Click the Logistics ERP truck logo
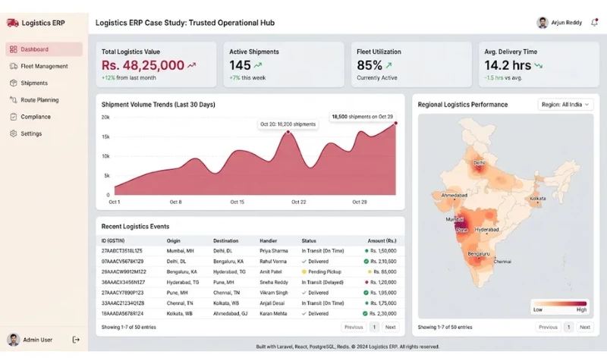Screen dimensions: 607x364 (12, 23)
